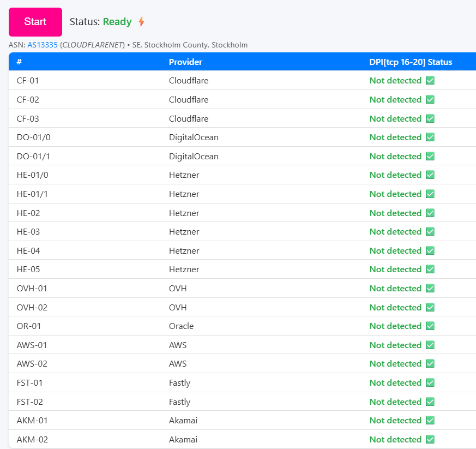Click the green checkmark icon for OVH-02
The width and height of the screenshot is (476, 449).
click(430, 308)
